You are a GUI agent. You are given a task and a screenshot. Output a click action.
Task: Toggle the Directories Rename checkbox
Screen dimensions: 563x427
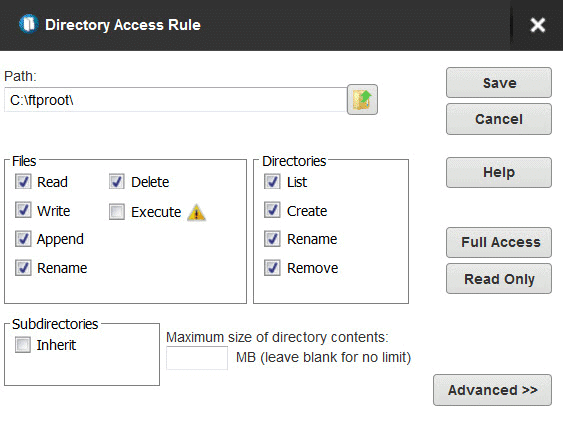tap(272, 239)
